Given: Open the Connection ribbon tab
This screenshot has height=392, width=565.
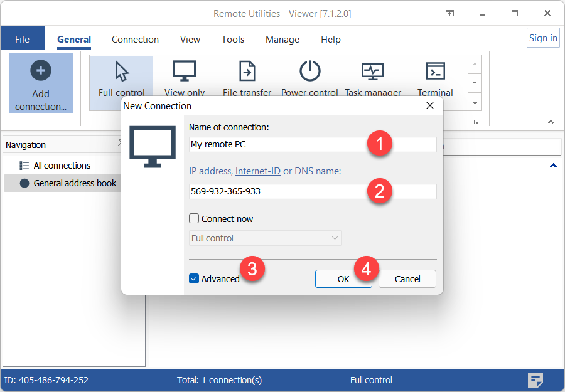Looking at the screenshot, I should click(x=135, y=39).
